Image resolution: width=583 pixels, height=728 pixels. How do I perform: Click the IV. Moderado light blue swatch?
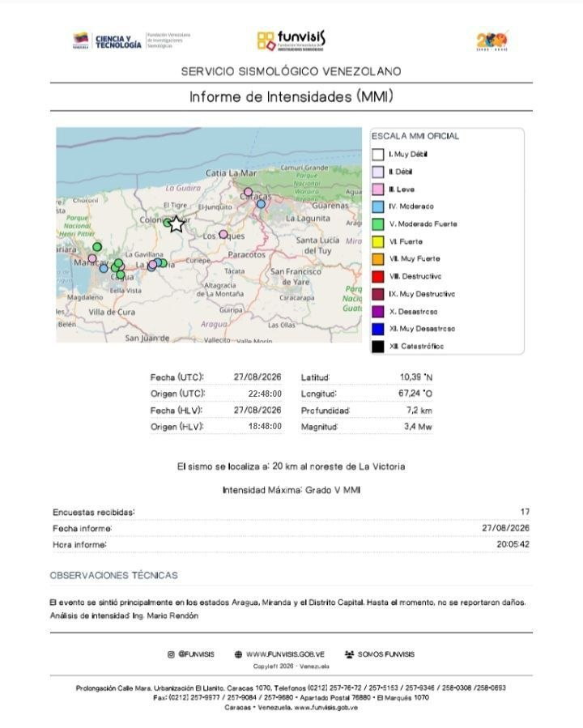[378, 206]
